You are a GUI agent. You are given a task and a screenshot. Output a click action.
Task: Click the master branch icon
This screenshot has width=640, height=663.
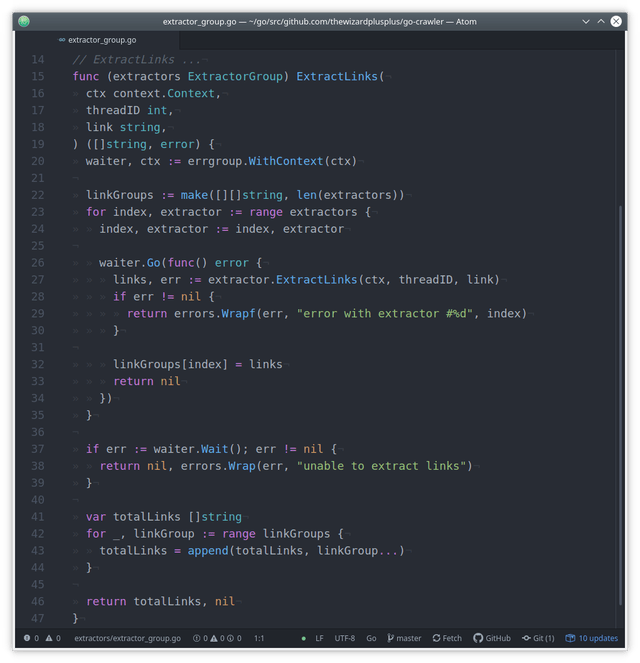(x=390, y=638)
